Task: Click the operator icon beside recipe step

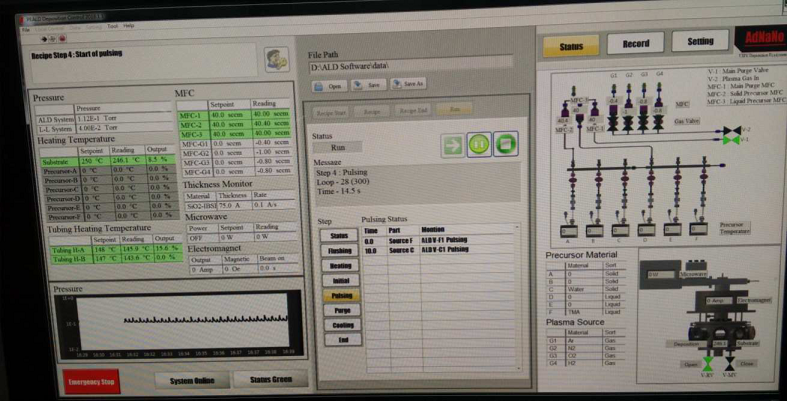Action: pyautogui.click(x=276, y=59)
